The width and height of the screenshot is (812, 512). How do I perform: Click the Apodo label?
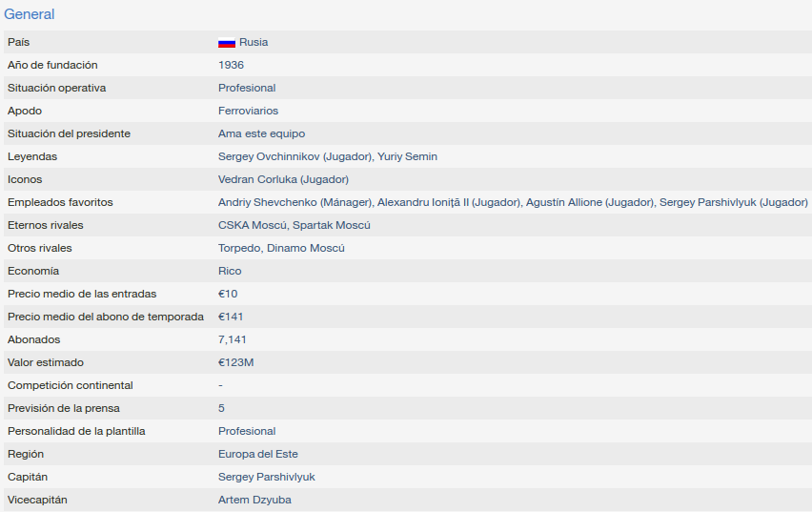(x=25, y=111)
